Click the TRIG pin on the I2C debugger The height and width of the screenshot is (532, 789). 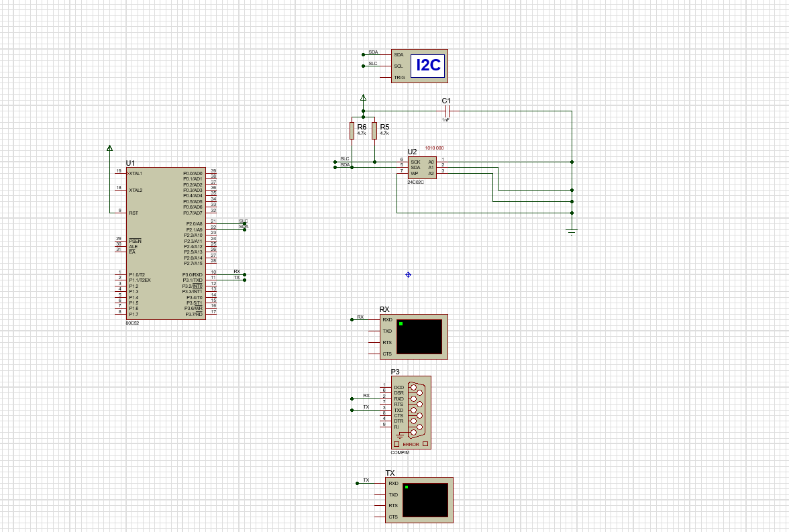pos(400,78)
